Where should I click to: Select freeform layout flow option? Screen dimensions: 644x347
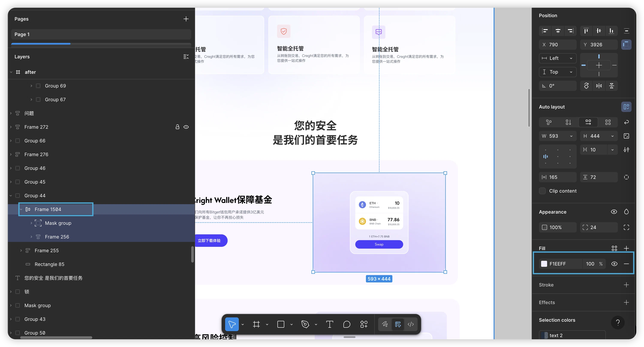coord(549,122)
